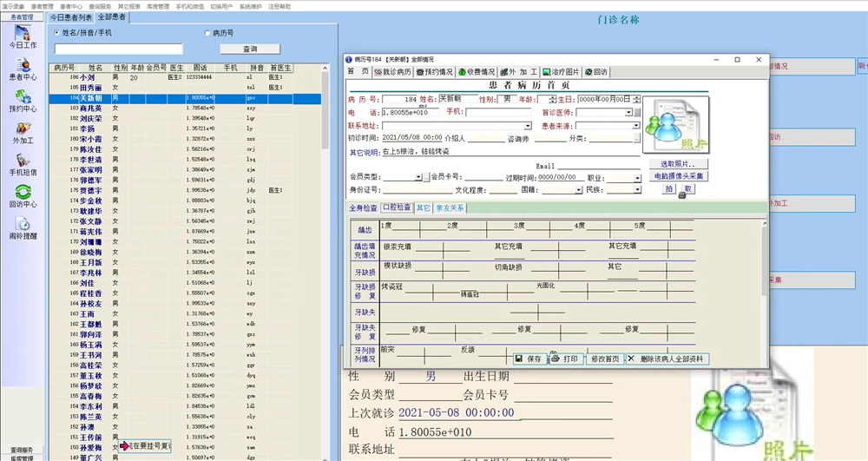Click 保存 save button
The height and width of the screenshot is (461, 868).
(529, 359)
